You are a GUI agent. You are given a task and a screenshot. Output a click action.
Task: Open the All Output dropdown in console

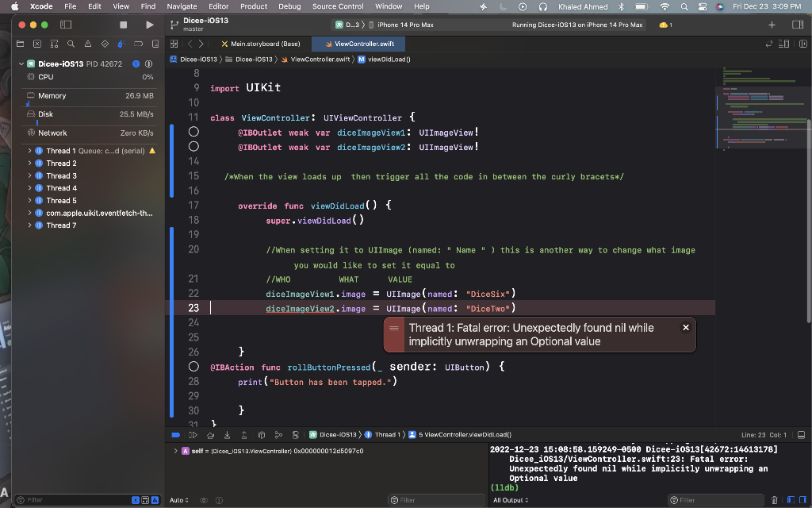coord(510,500)
